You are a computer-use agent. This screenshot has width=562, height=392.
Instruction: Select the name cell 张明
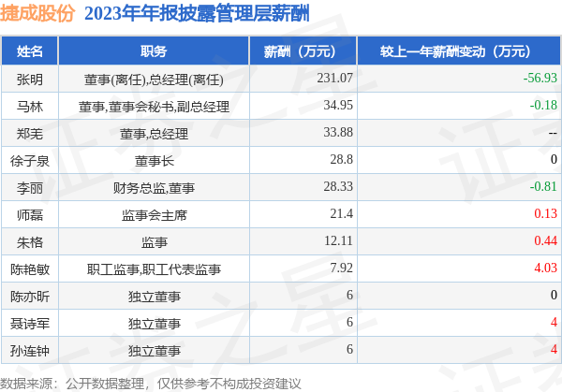pyautogui.click(x=29, y=80)
